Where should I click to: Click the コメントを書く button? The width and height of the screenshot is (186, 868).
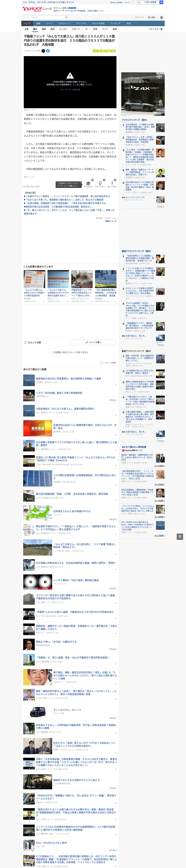point(93,342)
